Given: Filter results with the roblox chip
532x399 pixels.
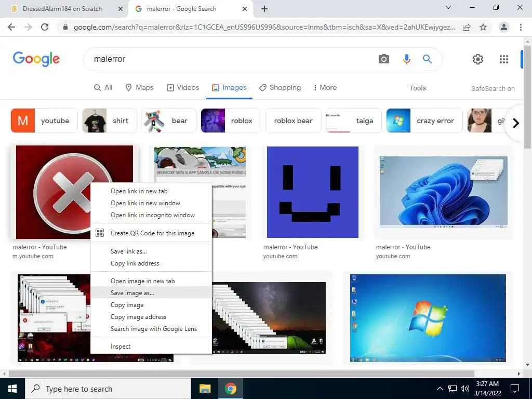Looking at the screenshot, I should coord(231,121).
